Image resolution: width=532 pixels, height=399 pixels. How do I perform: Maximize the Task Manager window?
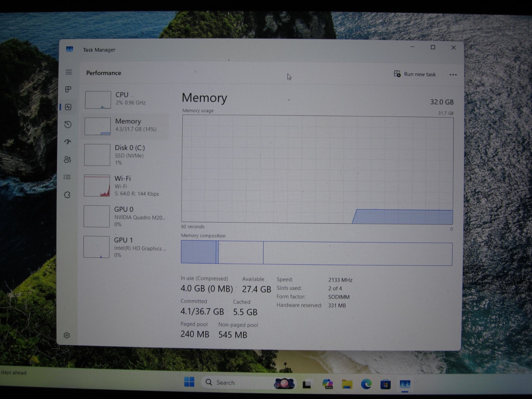tap(433, 47)
